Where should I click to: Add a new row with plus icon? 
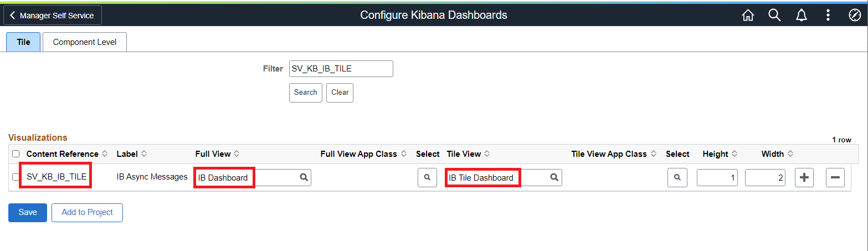[x=804, y=178]
